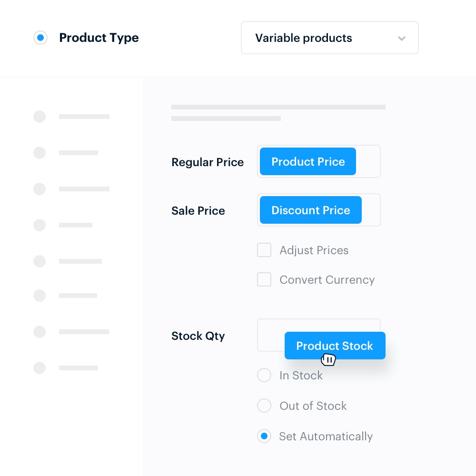Click empty area of Regular Price field
Viewport: 476px width, 476px height.
pyautogui.click(x=368, y=161)
